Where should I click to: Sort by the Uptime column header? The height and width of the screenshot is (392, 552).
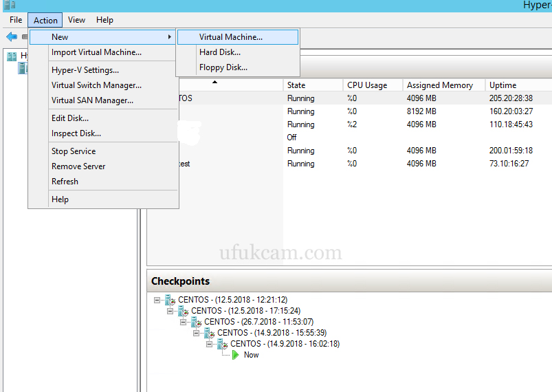(x=518, y=85)
